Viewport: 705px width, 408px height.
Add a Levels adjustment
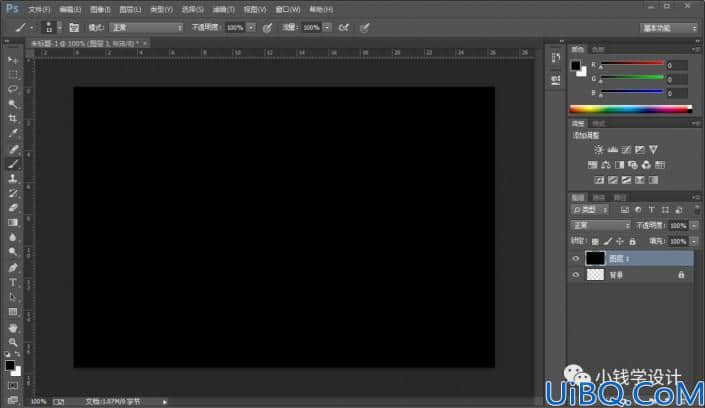coord(612,149)
